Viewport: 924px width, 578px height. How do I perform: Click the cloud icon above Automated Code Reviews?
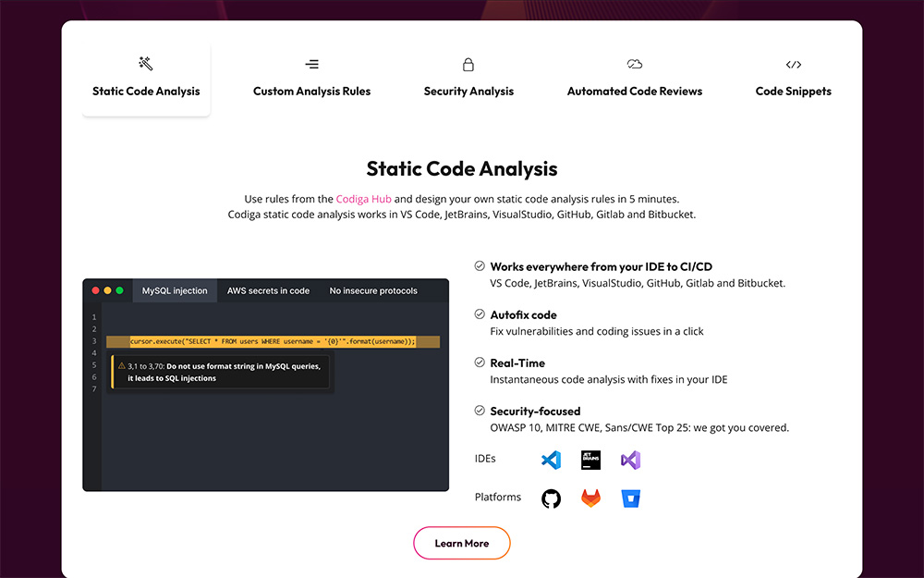(634, 64)
